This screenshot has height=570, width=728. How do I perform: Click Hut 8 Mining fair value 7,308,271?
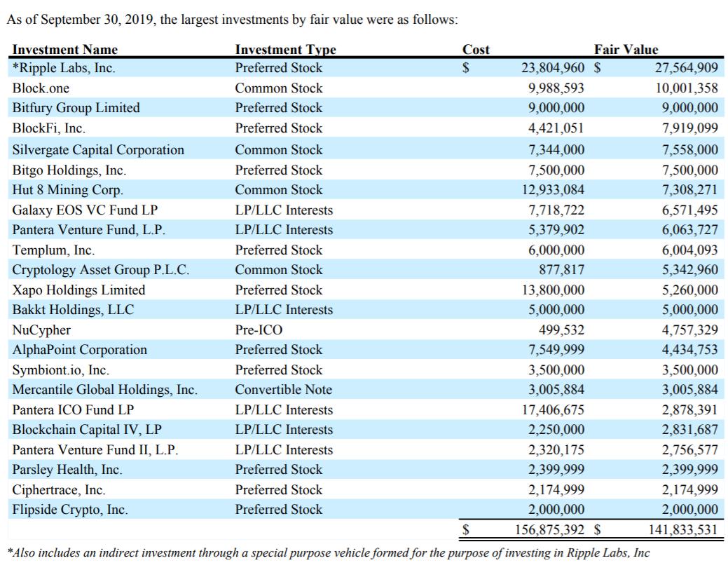pos(690,189)
